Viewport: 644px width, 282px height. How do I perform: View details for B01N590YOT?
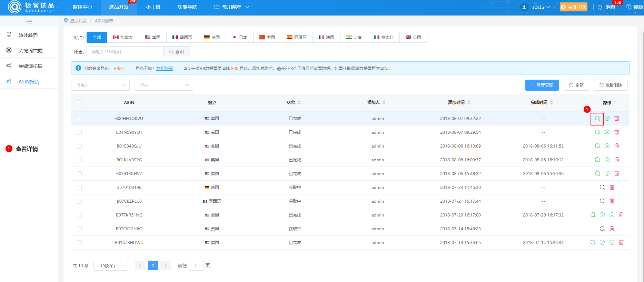597,132
